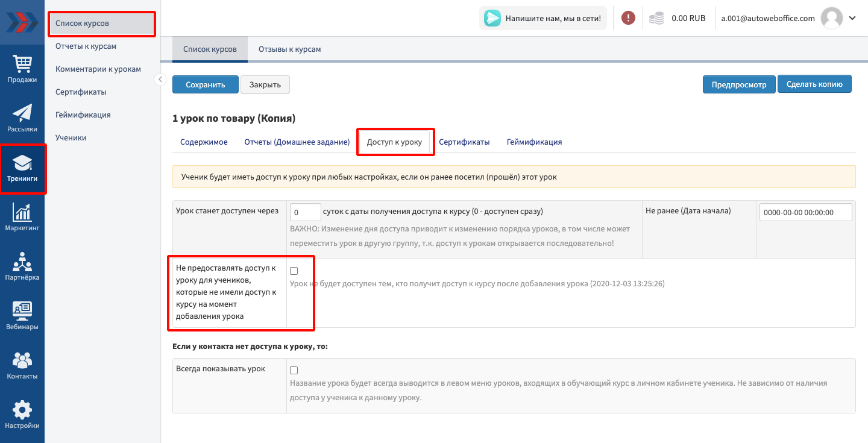Screen dimensions: 868x443
Task: Open Геймификация in the left submenu
Action: tap(83, 115)
